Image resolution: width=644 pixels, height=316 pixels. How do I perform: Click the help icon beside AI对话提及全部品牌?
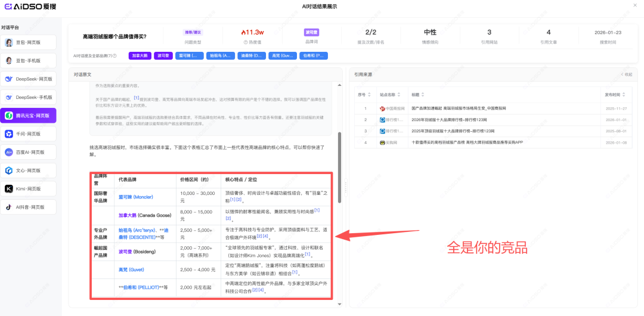(114, 56)
